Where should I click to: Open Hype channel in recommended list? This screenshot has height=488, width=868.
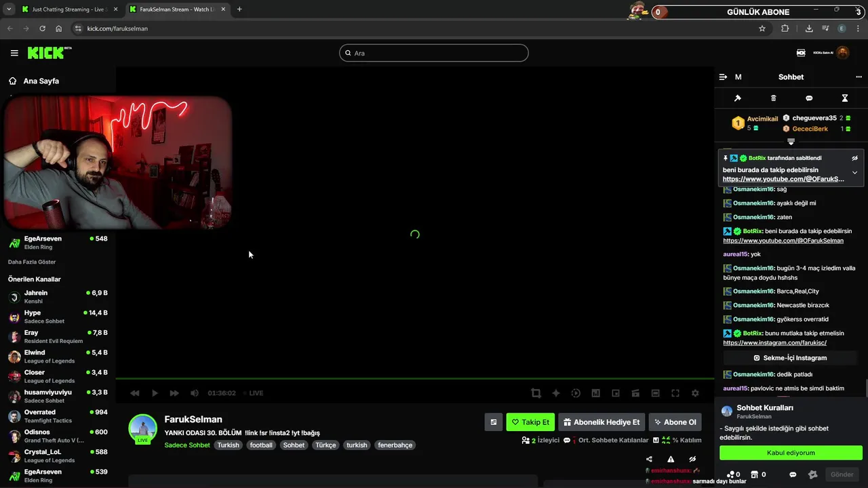58,317
